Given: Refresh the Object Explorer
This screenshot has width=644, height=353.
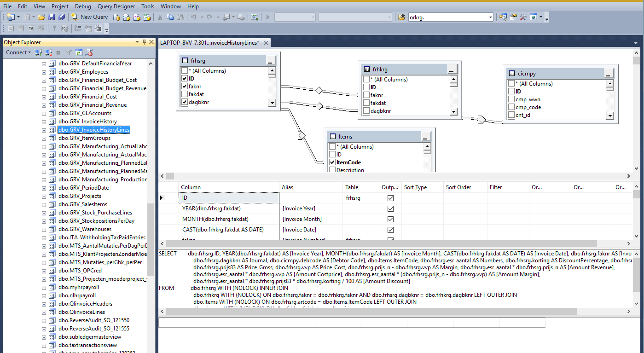Looking at the screenshot, I should point(78,52).
